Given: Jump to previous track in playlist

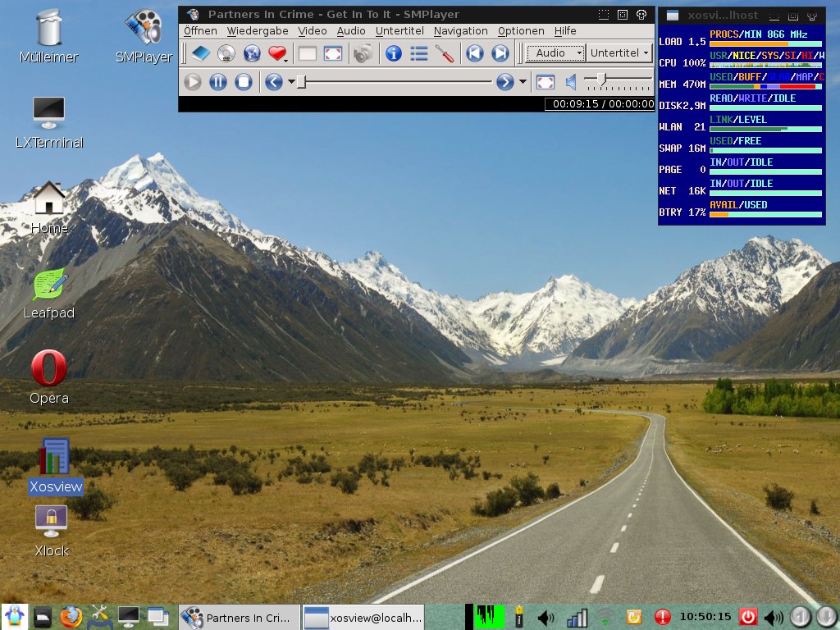Looking at the screenshot, I should [474, 54].
